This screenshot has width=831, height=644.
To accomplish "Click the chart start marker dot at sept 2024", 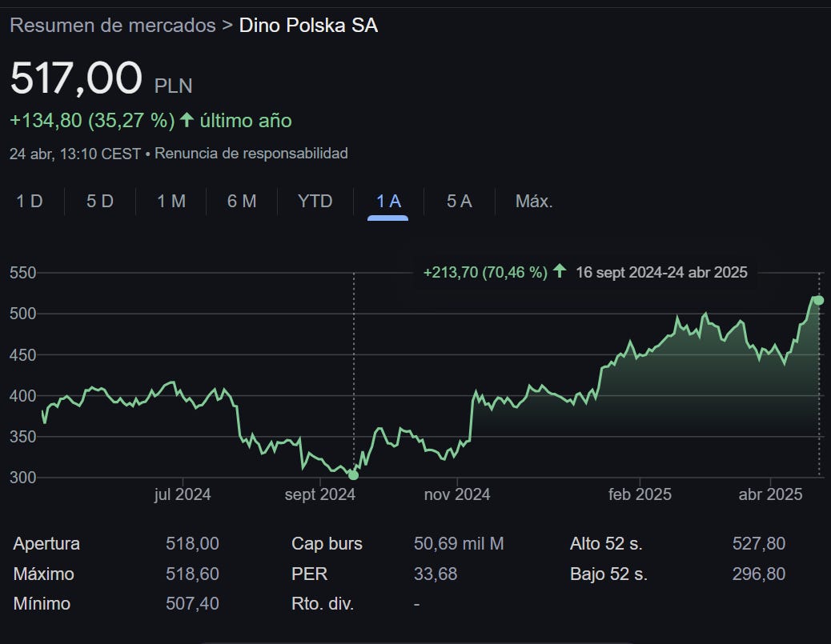I will click(354, 475).
